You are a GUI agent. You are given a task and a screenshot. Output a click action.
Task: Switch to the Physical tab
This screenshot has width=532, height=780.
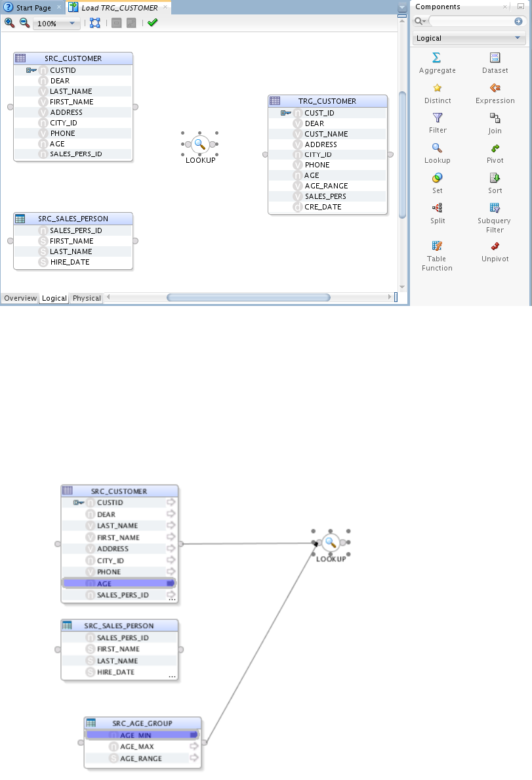point(87,298)
